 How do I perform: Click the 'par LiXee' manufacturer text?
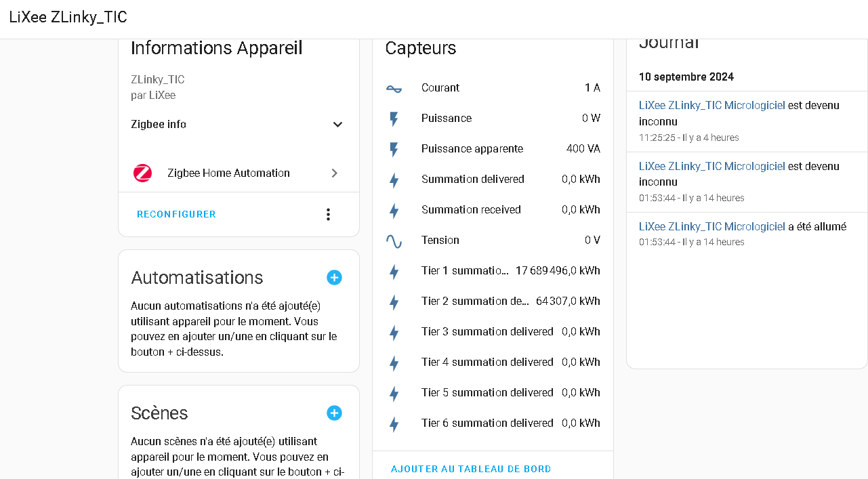point(153,96)
